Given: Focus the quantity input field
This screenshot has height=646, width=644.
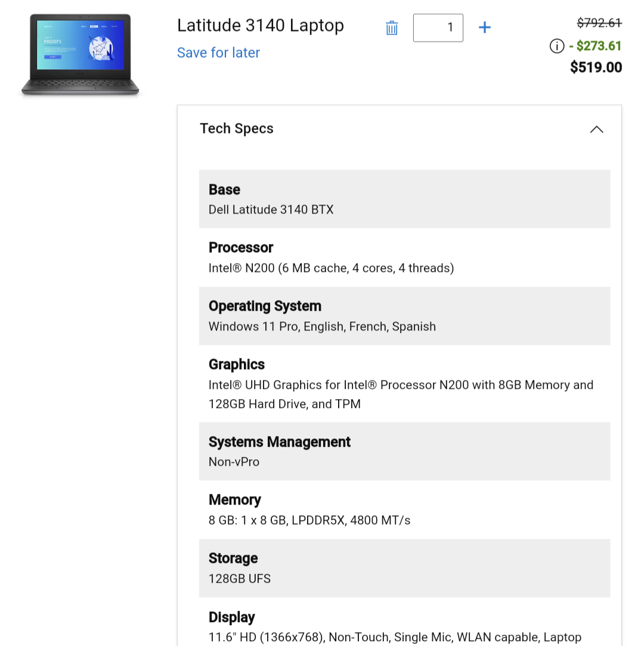Looking at the screenshot, I should tap(438, 27).
